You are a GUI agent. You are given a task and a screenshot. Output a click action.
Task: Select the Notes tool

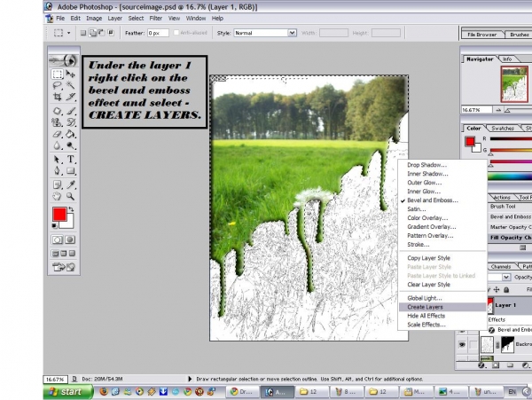(57, 184)
